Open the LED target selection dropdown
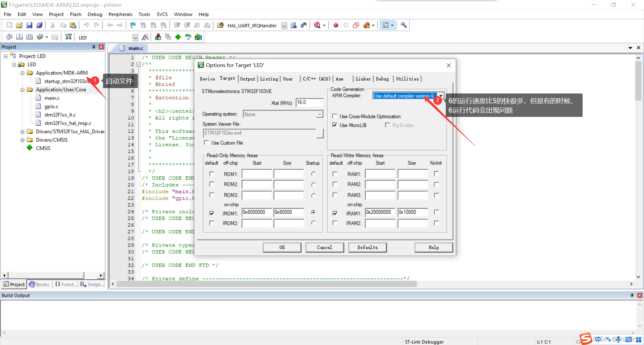The height and width of the screenshot is (345, 644). 135,38
